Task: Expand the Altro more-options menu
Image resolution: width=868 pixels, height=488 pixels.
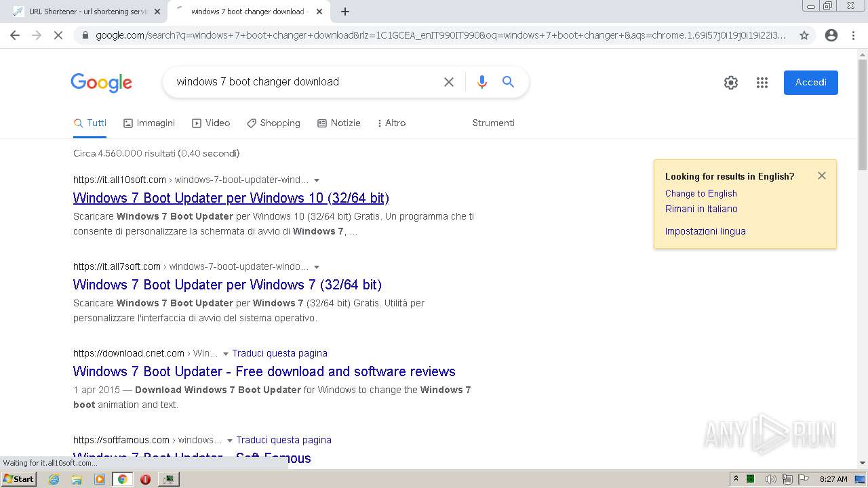Action: 391,123
